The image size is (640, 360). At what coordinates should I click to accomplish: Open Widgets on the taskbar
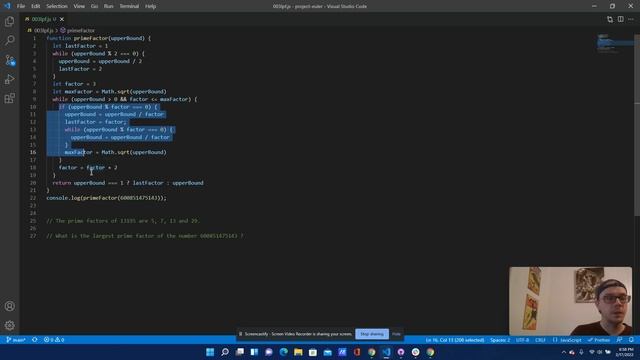(x=254, y=352)
